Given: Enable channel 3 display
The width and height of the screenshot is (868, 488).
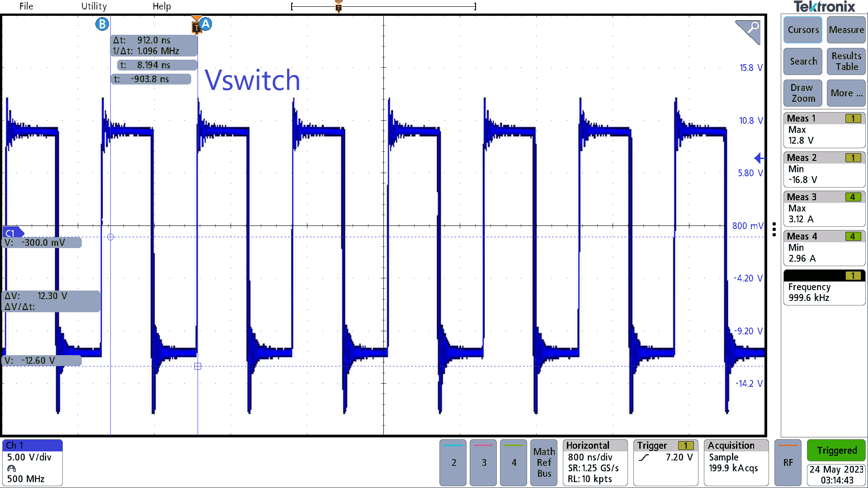Looking at the screenshot, I should click(483, 463).
